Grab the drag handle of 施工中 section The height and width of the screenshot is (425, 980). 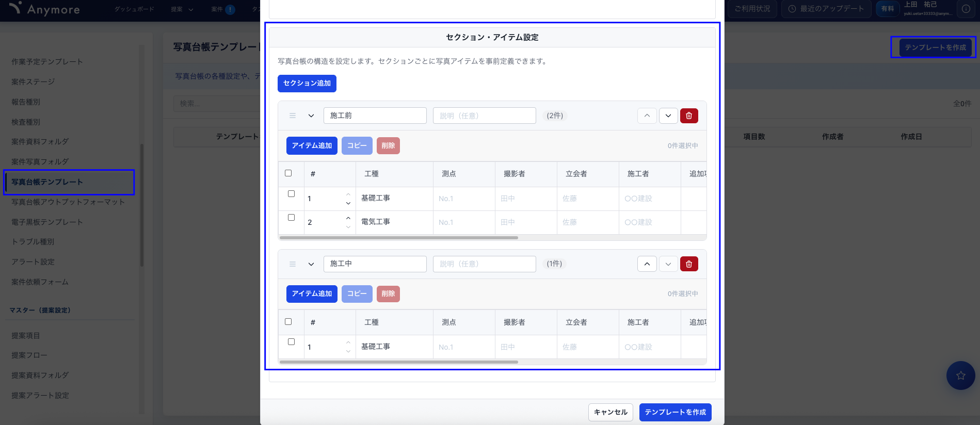click(x=293, y=264)
